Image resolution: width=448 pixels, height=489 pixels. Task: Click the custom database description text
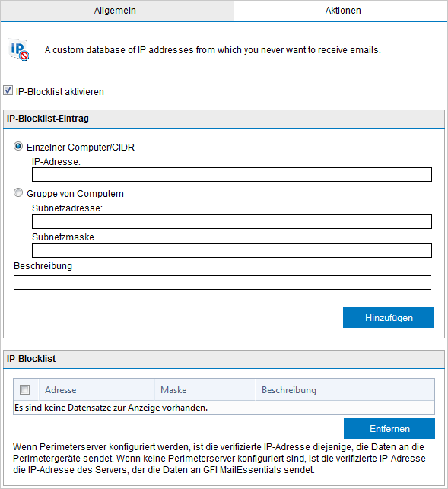(x=212, y=50)
